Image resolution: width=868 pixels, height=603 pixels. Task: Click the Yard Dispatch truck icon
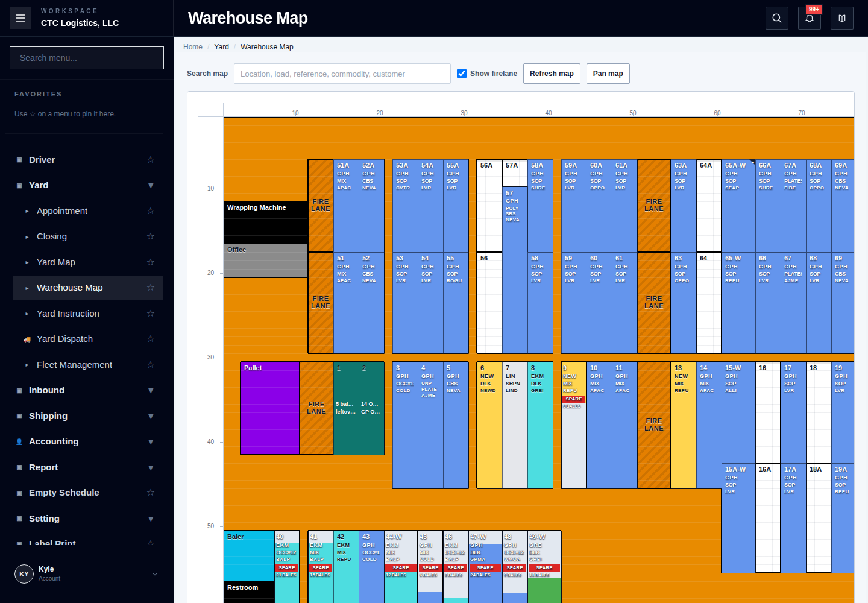(27, 339)
